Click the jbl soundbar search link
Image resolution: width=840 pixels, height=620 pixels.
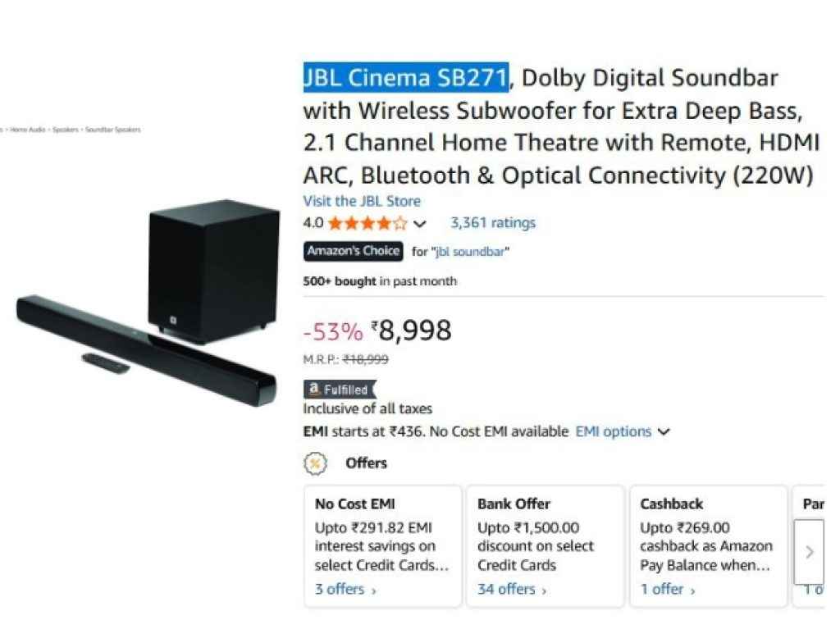[x=469, y=253]
